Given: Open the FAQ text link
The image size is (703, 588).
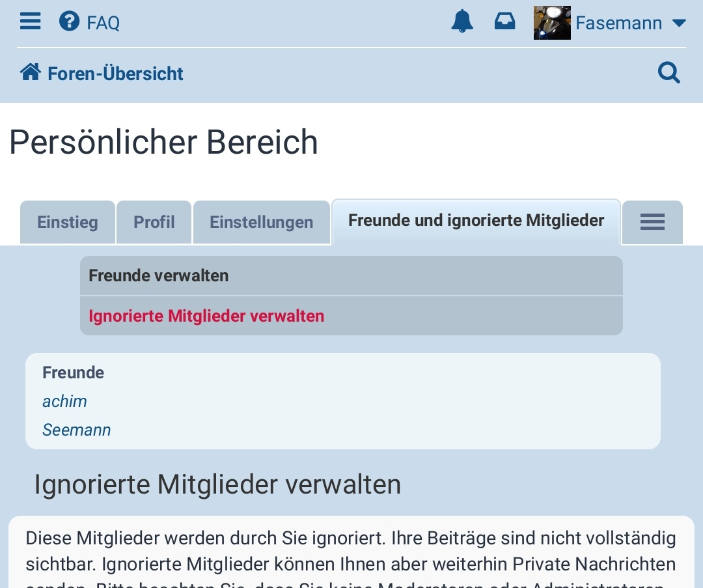Looking at the screenshot, I should click(x=103, y=23).
